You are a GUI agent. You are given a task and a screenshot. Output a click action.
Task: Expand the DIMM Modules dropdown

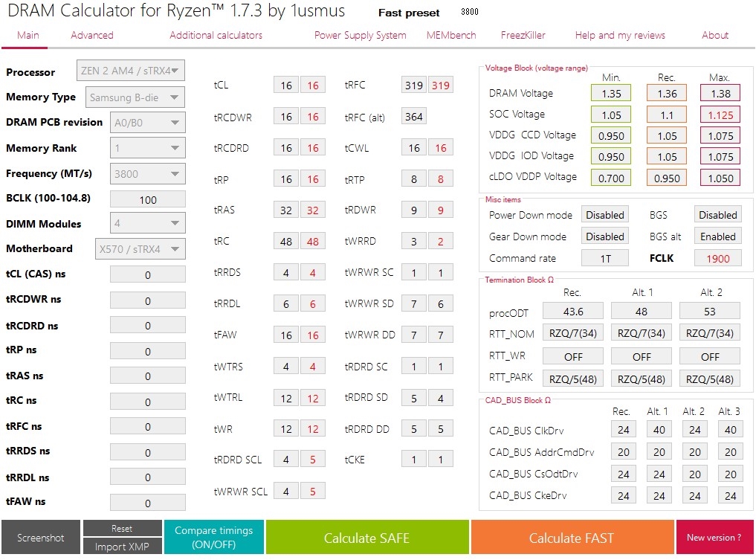tap(147, 223)
